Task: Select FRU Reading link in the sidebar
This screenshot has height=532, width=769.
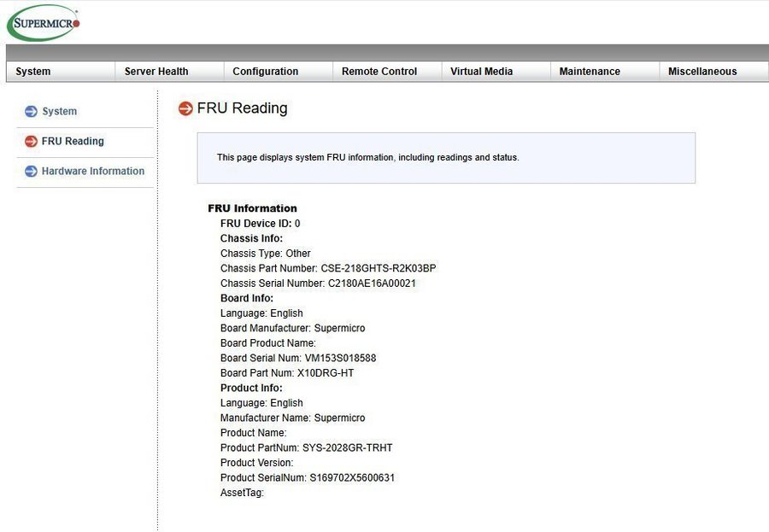Action: [73, 142]
